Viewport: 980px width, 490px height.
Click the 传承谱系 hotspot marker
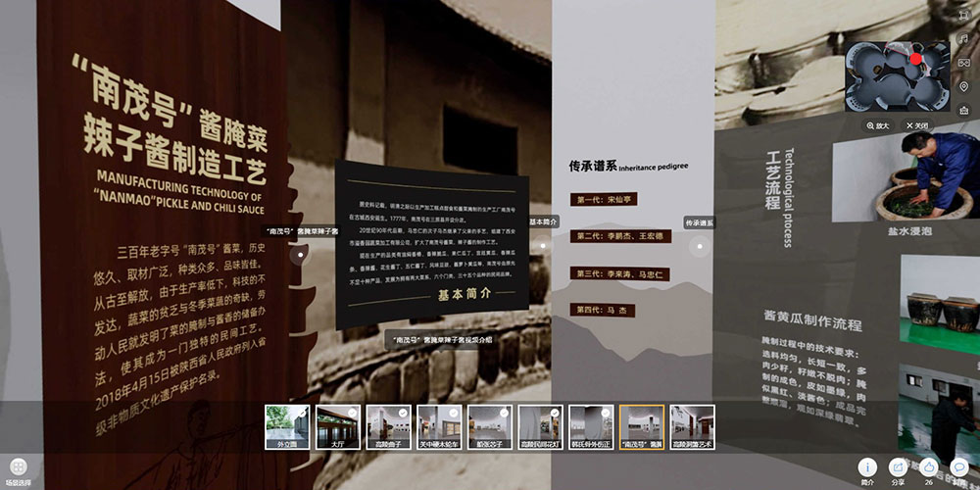pos(699,246)
